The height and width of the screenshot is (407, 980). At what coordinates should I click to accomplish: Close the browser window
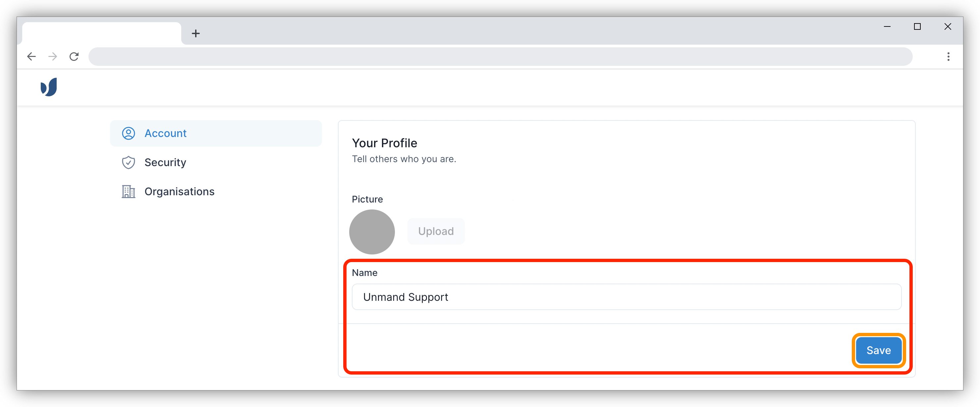pos(948,26)
